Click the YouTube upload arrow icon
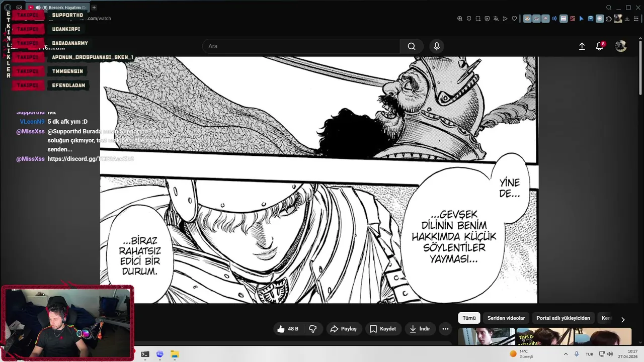Viewport: 644px width, 362px height. 582,46
